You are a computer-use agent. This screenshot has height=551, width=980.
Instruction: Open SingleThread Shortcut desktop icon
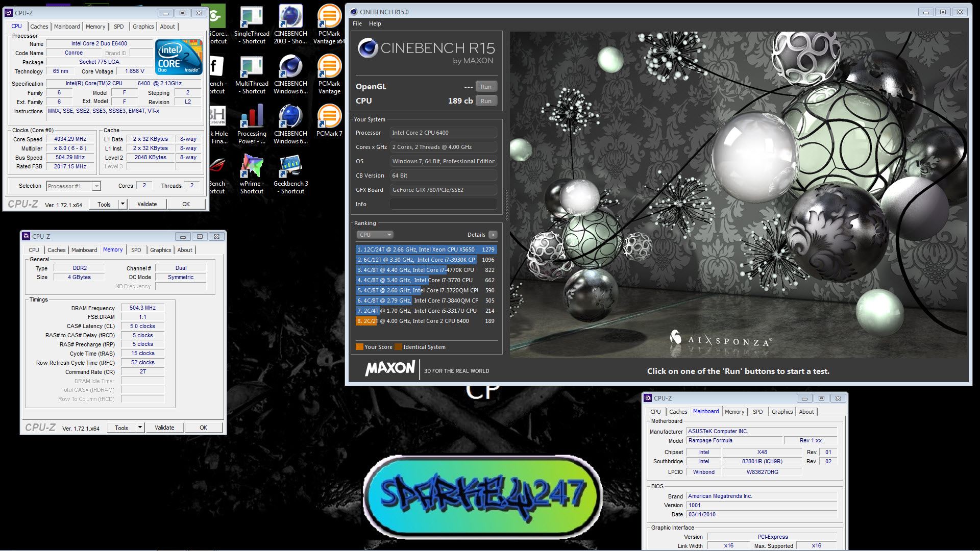pyautogui.click(x=252, y=24)
